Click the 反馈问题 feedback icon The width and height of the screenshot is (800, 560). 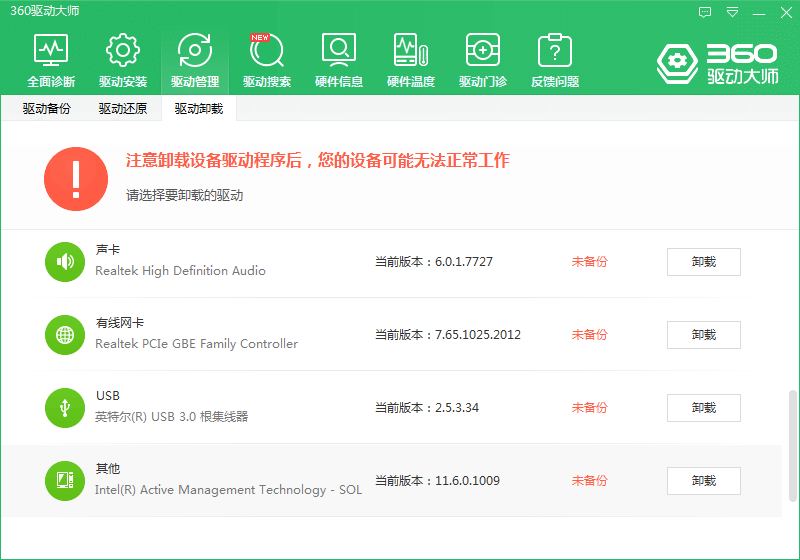coord(555,60)
